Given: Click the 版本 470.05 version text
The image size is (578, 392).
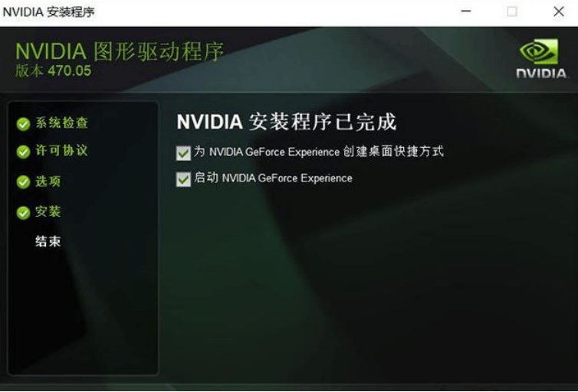Looking at the screenshot, I should (54, 70).
